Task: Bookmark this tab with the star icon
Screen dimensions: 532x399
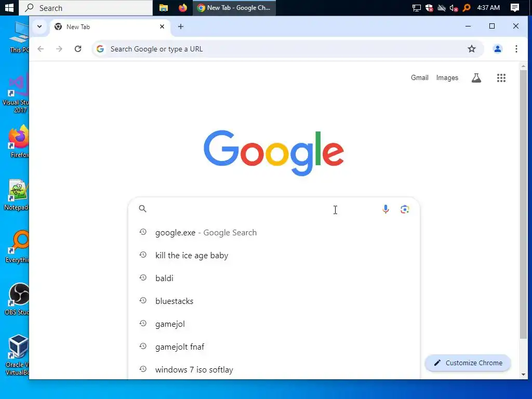Action: (x=472, y=49)
